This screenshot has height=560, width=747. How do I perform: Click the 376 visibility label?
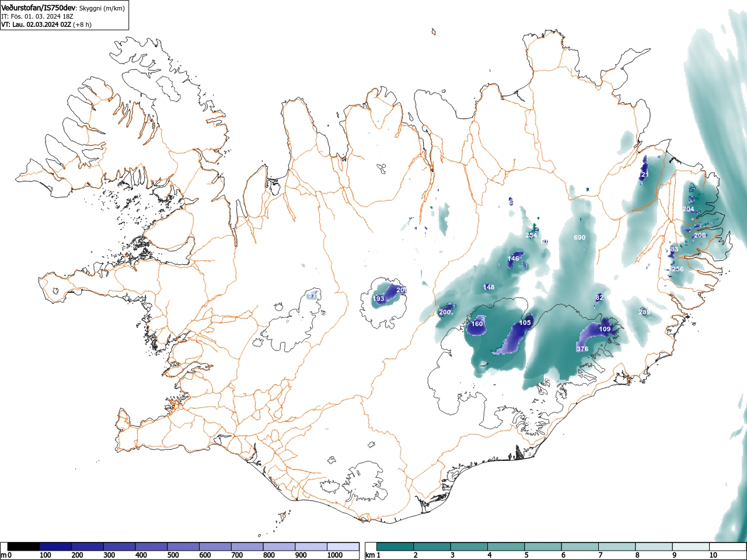[582, 349]
